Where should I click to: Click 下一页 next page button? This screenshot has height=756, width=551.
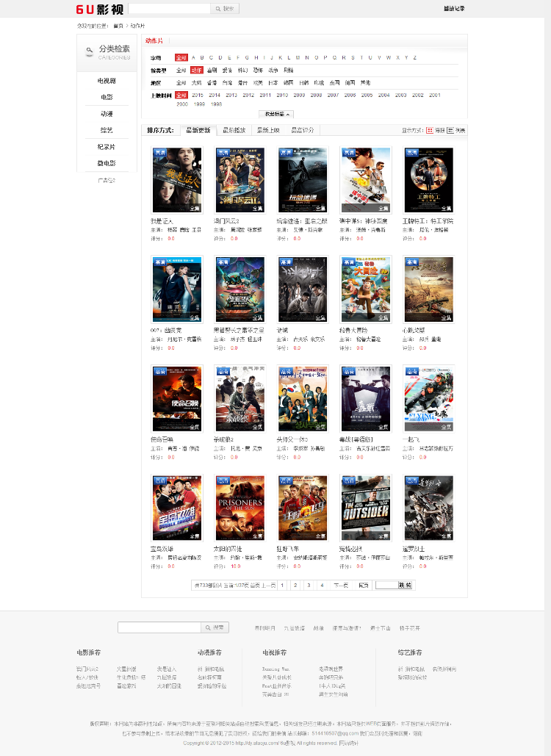[x=341, y=586]
